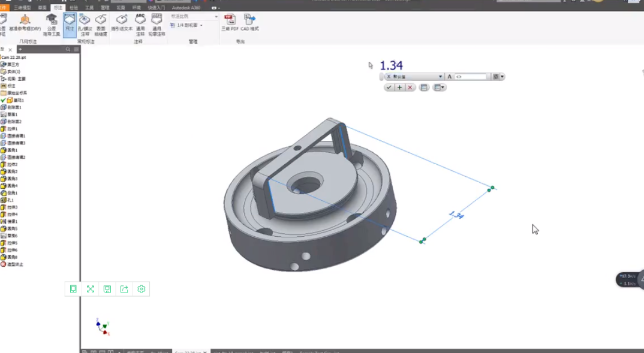
Task: Switch to the 标注 (Annotate) ribbon tab
Action: pos(58,8)
